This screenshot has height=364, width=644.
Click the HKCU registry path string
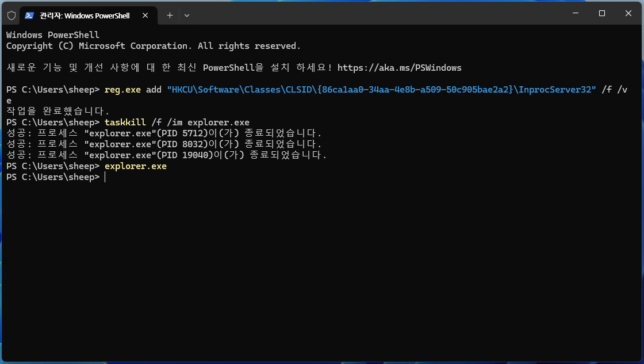click(x=381, y=90)
